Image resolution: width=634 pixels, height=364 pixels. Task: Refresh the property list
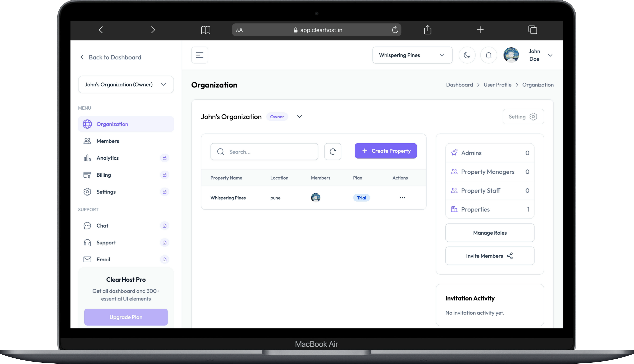pyautogui.click(x=333, y=151)
